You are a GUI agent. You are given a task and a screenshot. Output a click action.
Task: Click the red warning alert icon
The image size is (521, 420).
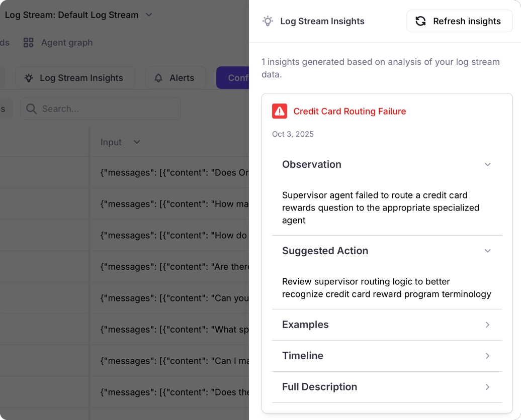click(x=280, y=111)
